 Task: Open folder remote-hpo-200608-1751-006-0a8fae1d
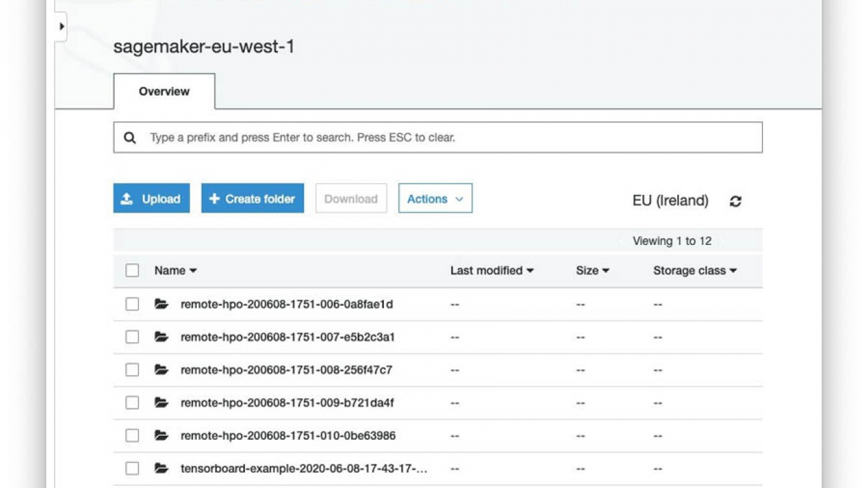(x=286, y=304)
